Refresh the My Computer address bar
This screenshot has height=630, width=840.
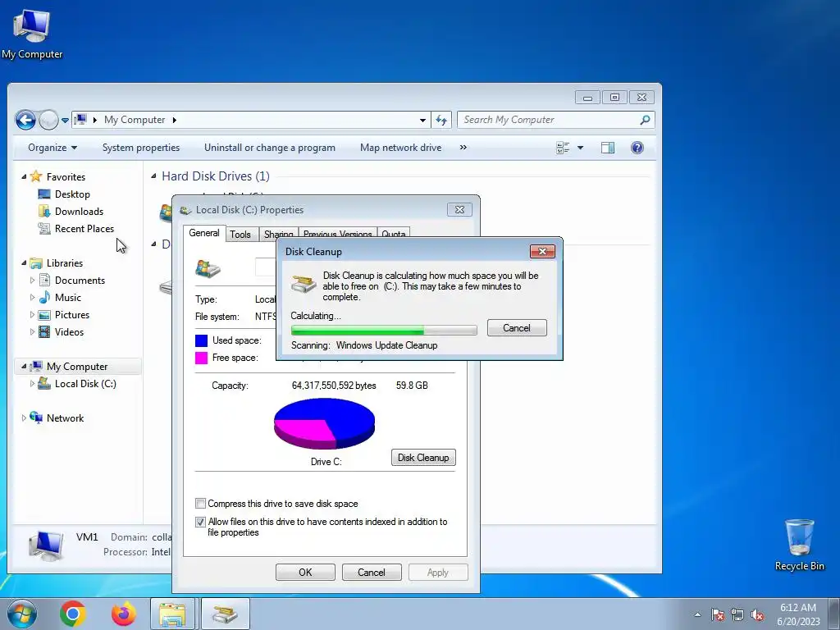[x=441, y=120]
